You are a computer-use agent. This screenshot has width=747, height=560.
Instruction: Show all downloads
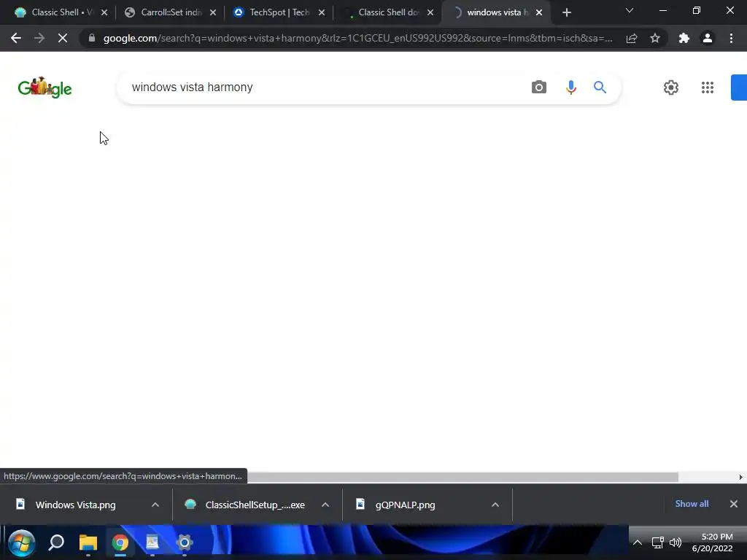pyautogui.click(x=692, y=504)
